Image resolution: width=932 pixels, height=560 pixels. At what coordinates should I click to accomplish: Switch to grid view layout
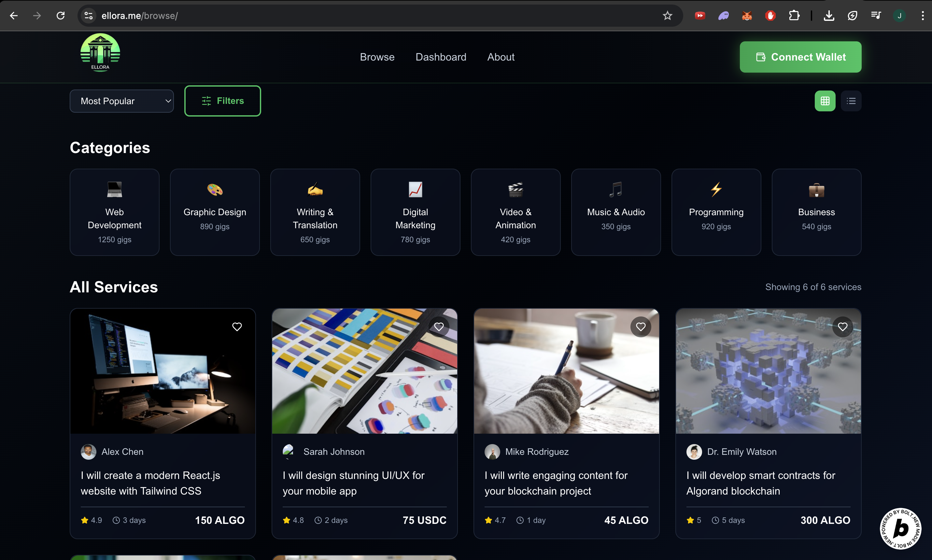[825, 101]
